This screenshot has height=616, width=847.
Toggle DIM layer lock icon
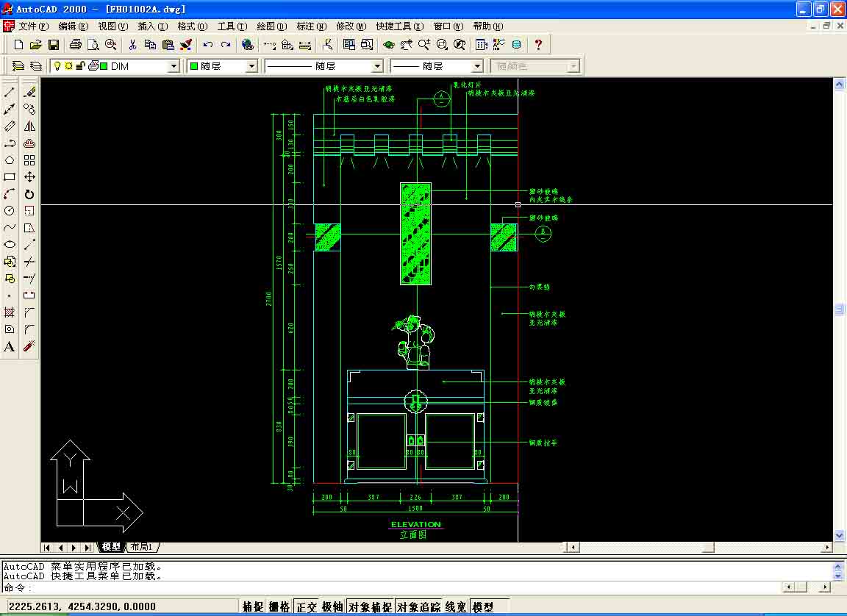tap(80, 66)
